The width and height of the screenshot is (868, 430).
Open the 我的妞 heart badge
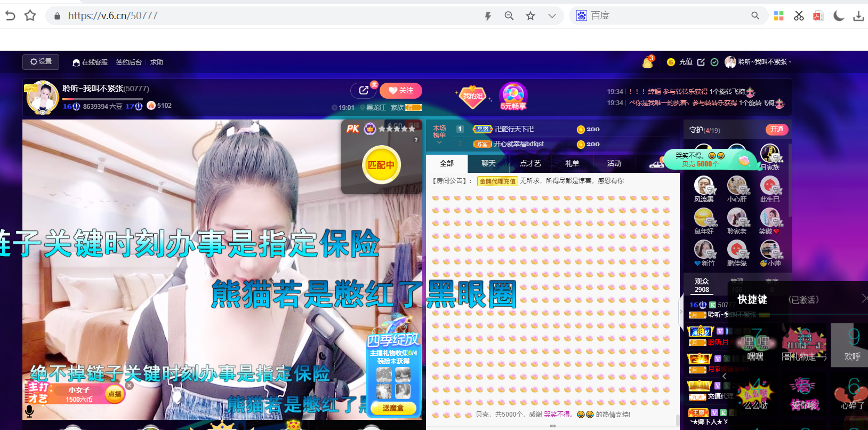[472, 97]
